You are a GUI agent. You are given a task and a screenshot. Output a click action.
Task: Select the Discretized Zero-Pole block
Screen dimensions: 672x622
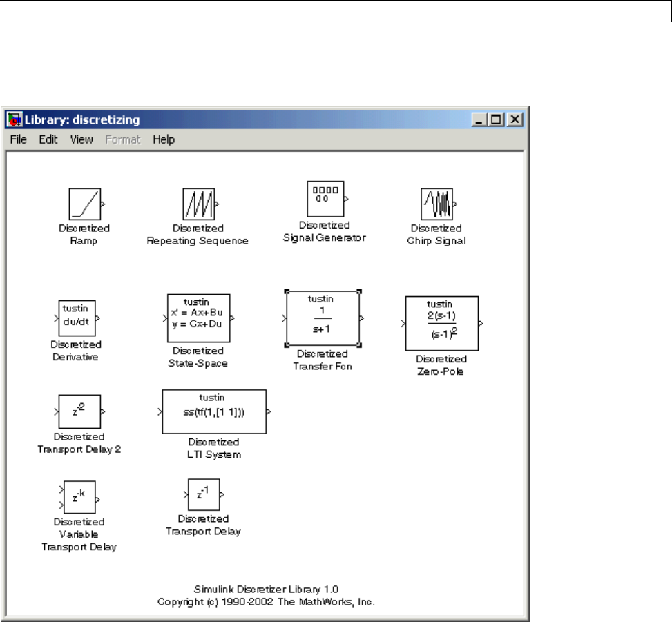pos(442,323)
